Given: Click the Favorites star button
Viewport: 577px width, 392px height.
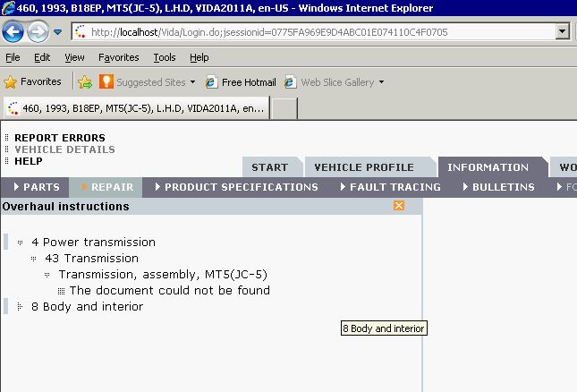Looking at the screenshot, I should point(32,81).
